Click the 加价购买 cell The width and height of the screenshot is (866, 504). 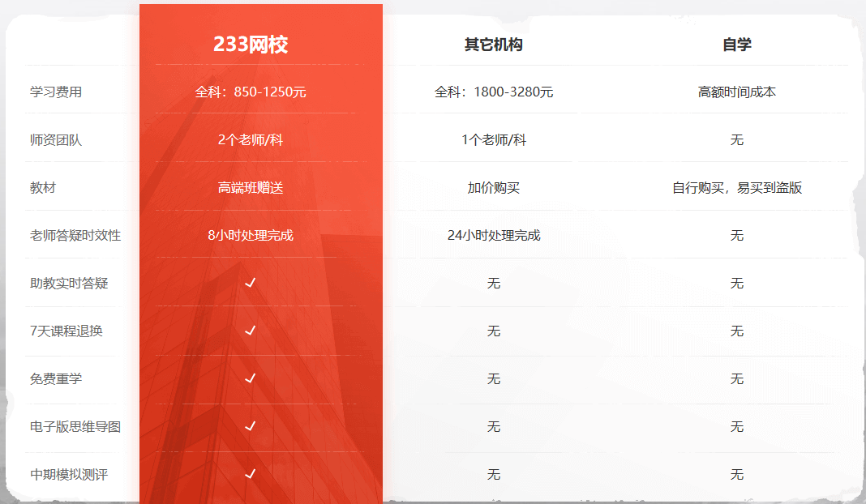pos(494,188)
